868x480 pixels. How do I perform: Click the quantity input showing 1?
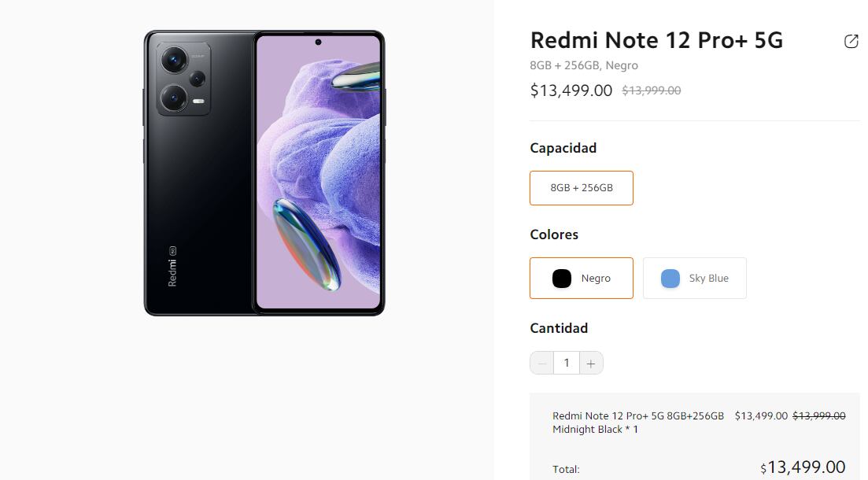[567, 363]
